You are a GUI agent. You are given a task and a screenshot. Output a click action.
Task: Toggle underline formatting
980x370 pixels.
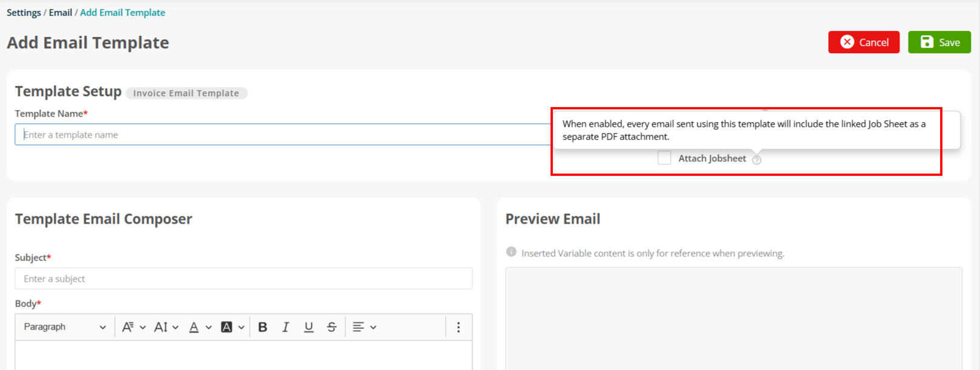309,327
